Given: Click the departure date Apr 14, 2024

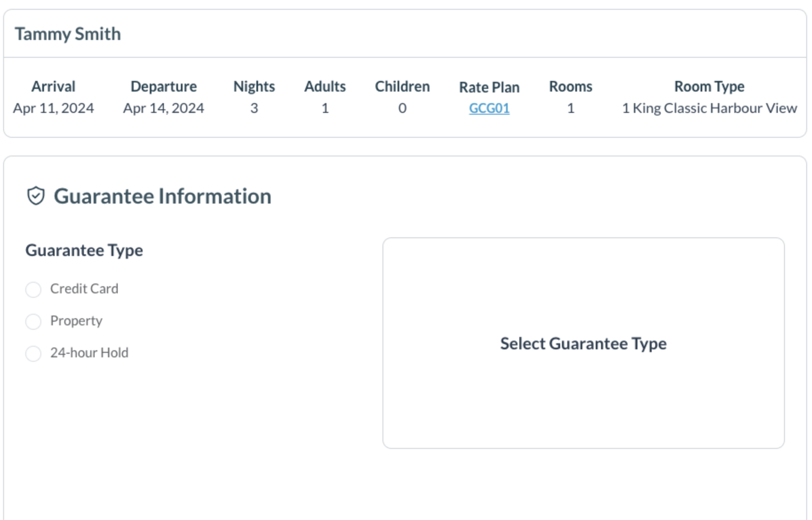Looking at the screenshot, I should [164, 108].
